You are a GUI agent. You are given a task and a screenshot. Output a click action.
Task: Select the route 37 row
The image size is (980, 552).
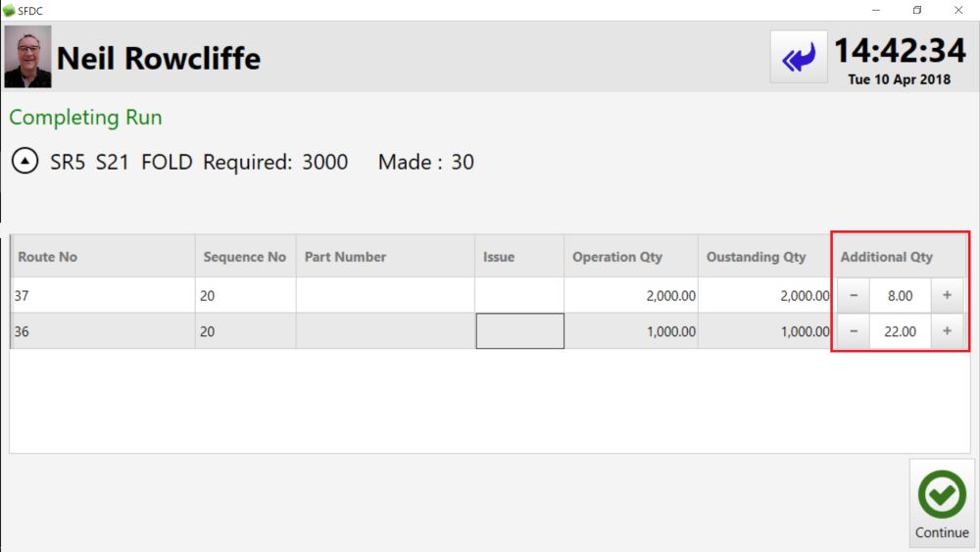(103, 295)
